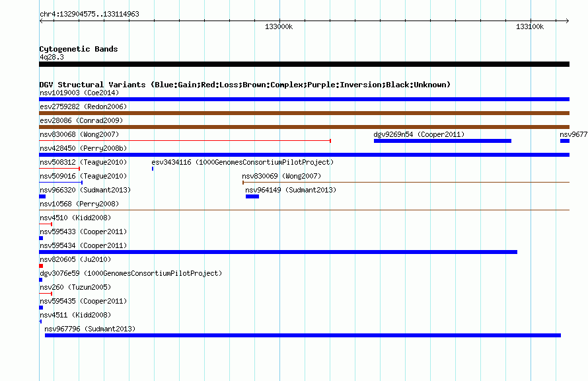Screen dimensions: 588x381
Task: Open the esv2759282 (Redon2006) label
Action: [83, 106]
